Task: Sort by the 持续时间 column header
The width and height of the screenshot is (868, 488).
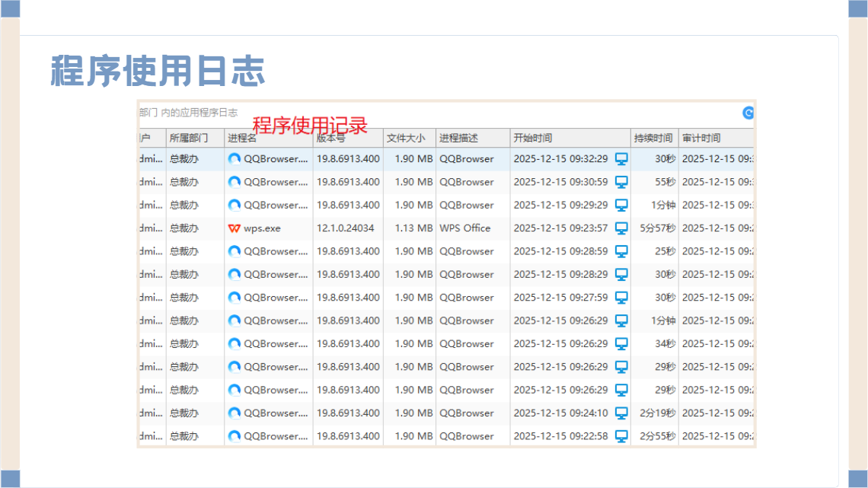Action: point(654,139)
